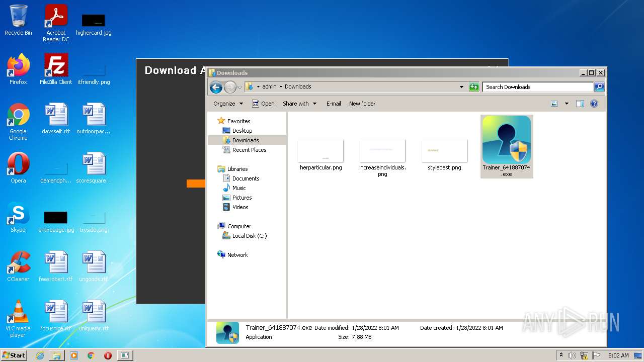Open the Help question mark icon
The height and width of the screenshot is (362, 644).
594,104
